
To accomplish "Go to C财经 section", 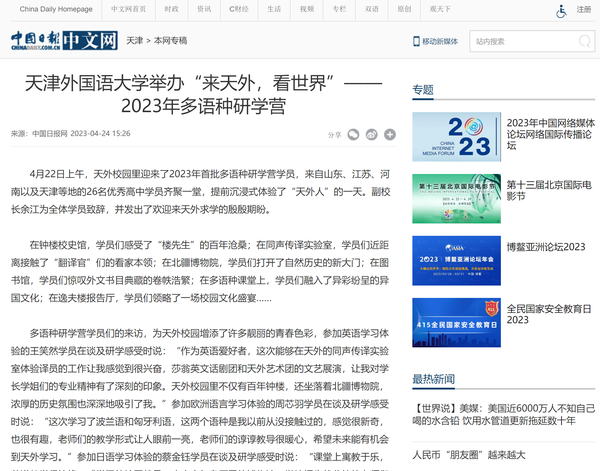I will point(238,10).
